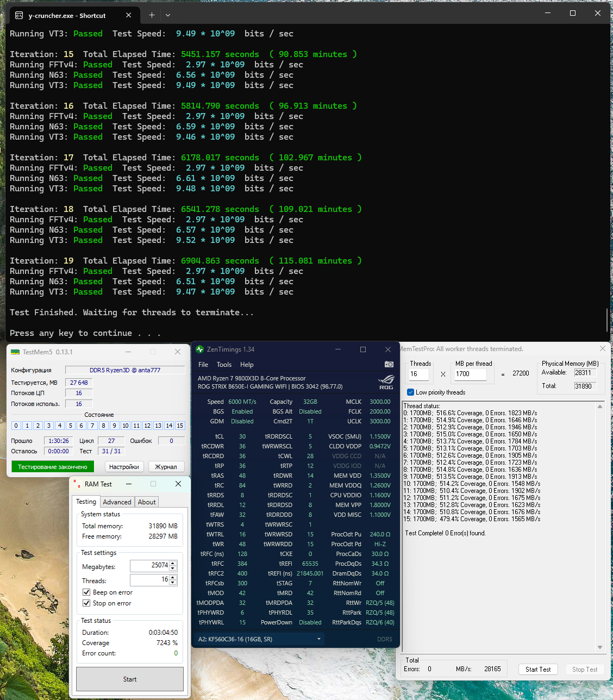This screenshot has width=613, height=700.
Task: Click the MB per thread input field
Action: (471, 374)
